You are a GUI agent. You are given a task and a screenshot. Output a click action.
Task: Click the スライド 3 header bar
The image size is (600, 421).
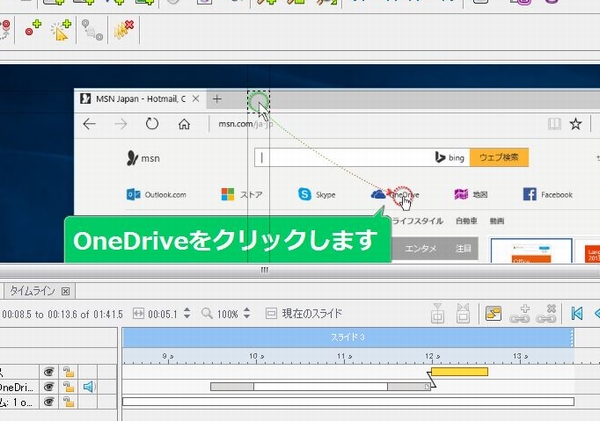tap(347, 338)
